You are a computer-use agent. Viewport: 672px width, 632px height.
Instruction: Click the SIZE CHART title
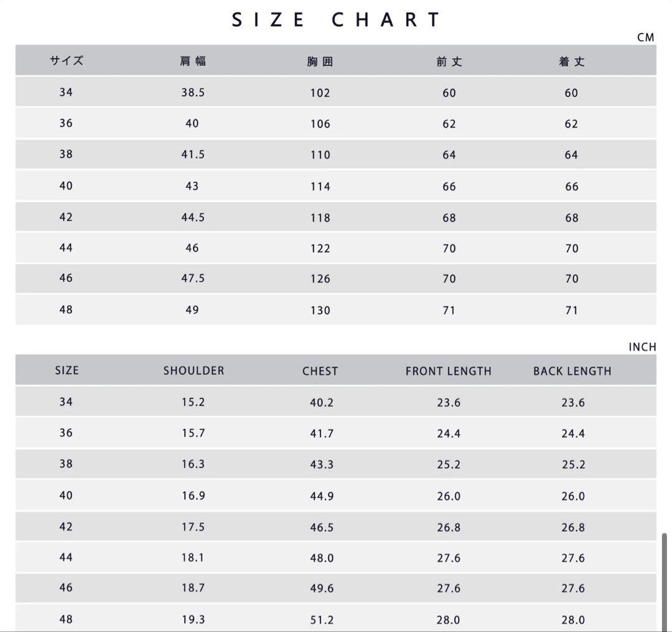336,20
